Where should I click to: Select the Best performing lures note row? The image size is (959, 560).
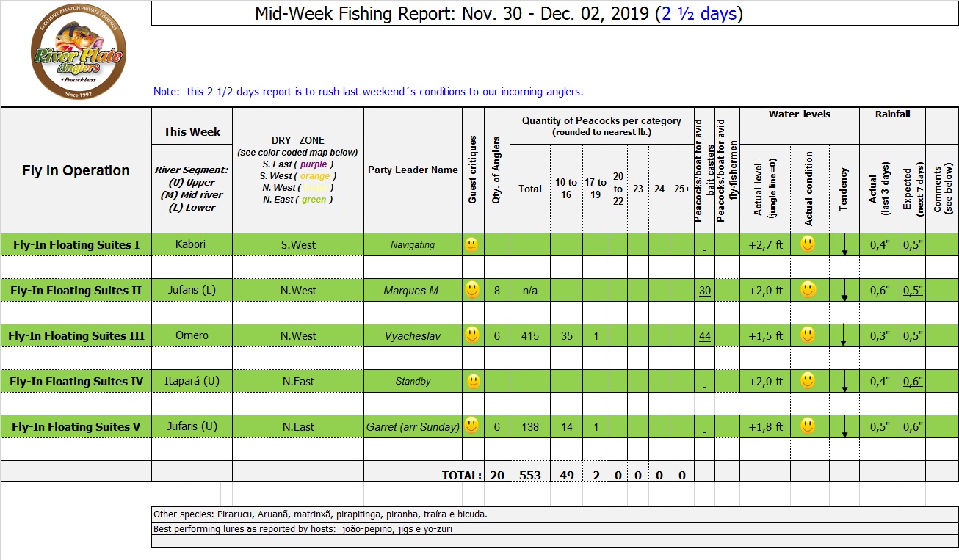tap(303, 528)
